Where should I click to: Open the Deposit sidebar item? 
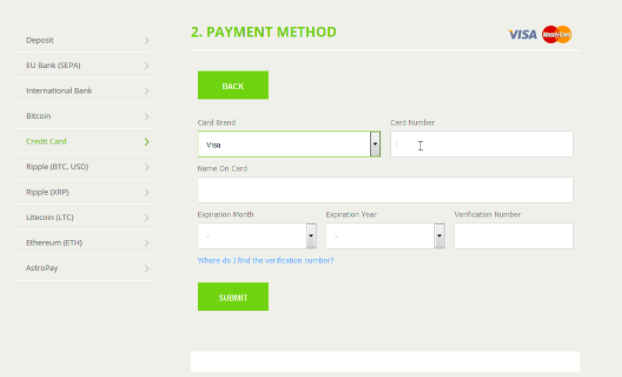pos(85,40)
